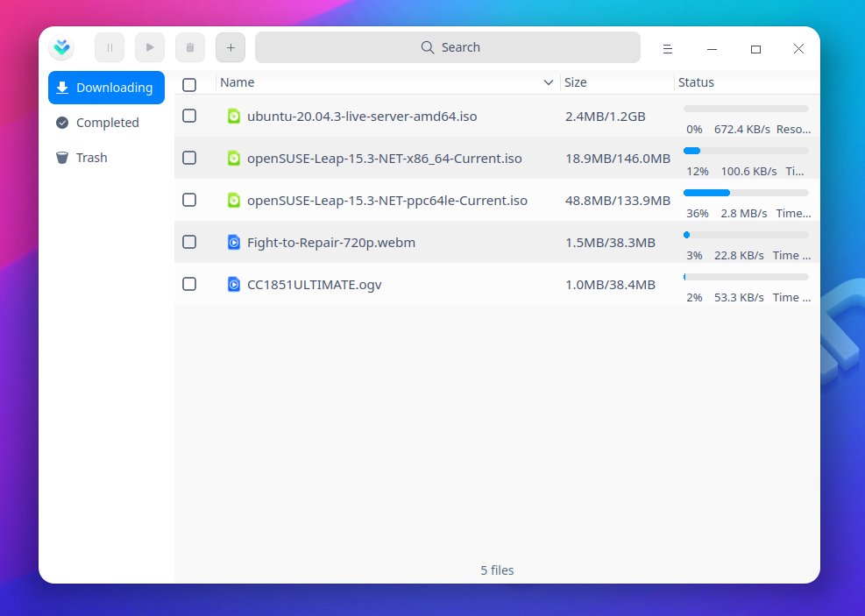865x616 pixels.
Task: Select ubuntu-20.04.3-live-server-amd64.iso file name
Action: tap(362, 117)
